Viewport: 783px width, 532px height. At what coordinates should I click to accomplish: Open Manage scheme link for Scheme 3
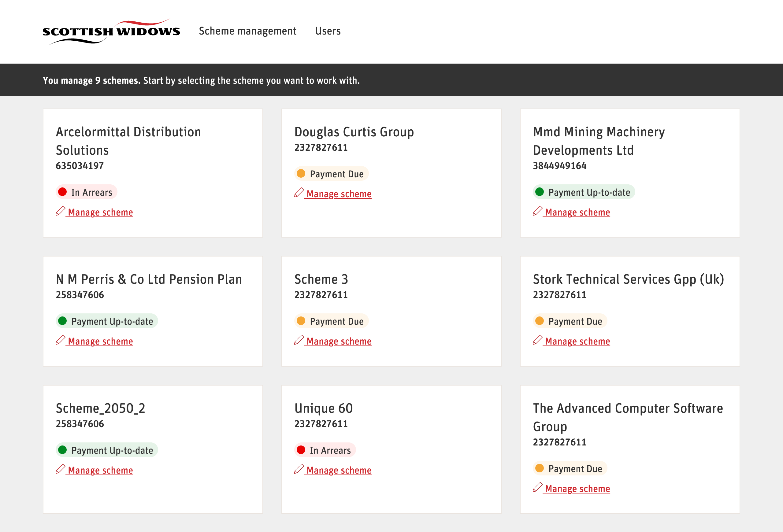pos(339,341)
